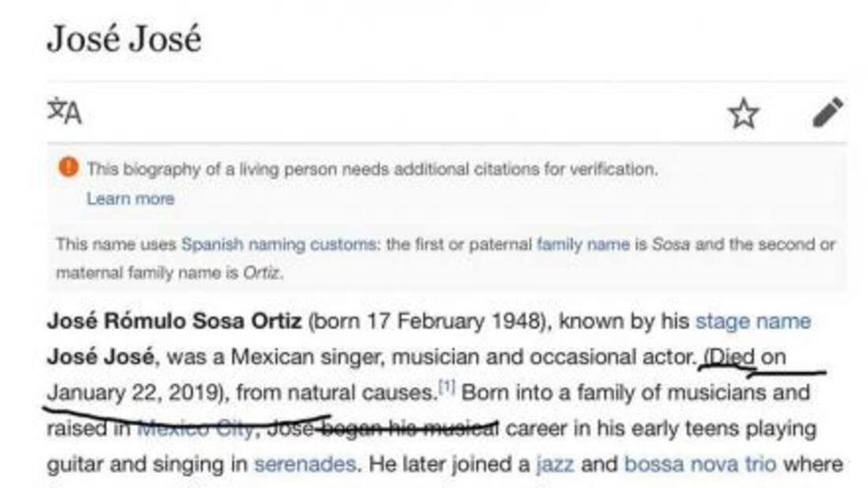Tap the pencil edit icon

point(827,113)
